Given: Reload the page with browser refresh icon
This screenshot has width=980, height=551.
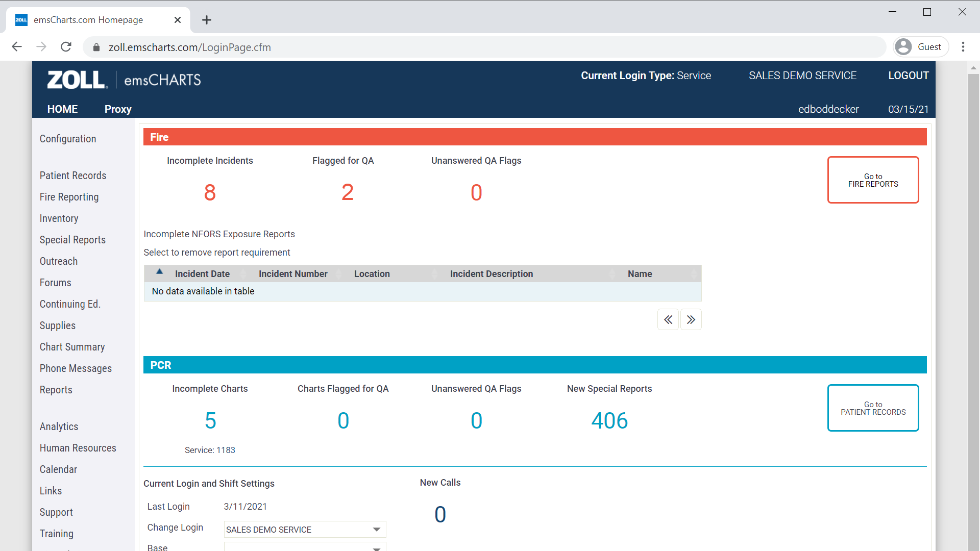Looking at the screenshot, I should click(66, 47).
